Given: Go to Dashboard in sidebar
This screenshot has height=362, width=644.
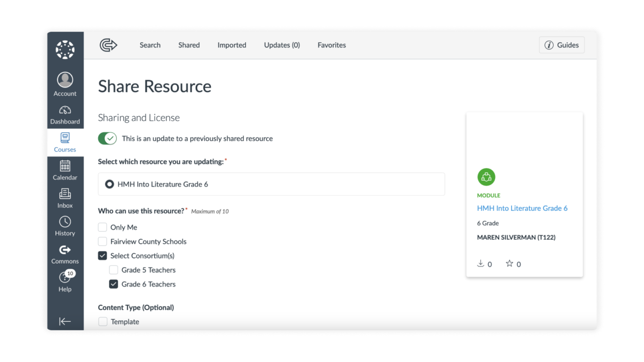Looking at the screenshot, I should point(65,115).
